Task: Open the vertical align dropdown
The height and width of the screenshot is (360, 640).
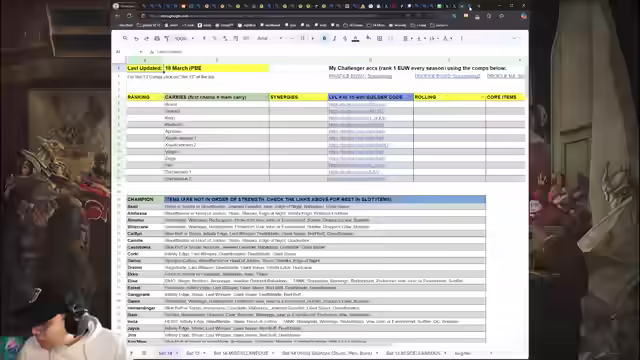Action: [420, 38]
